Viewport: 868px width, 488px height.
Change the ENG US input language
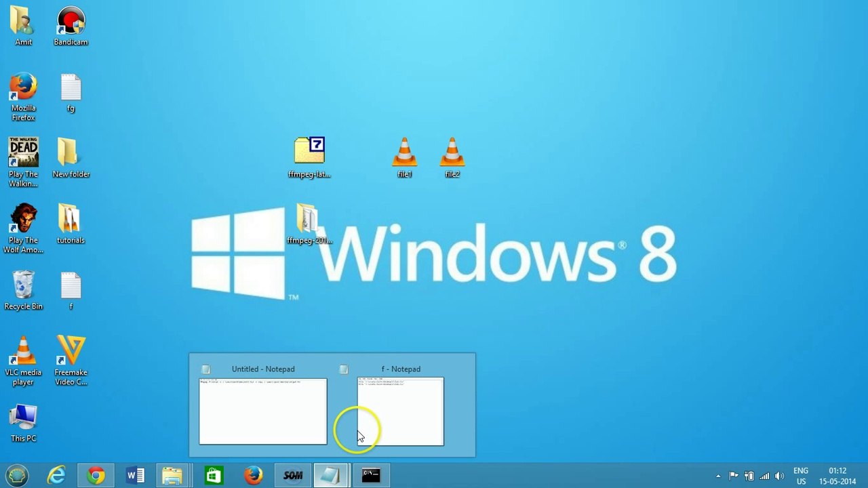coord(801,476)
